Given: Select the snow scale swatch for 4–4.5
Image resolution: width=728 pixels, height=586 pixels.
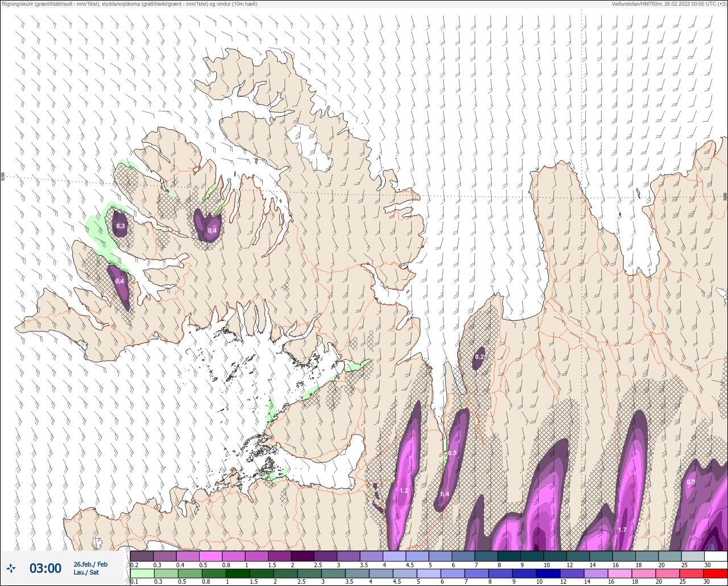Looking at the screenshot, I should click(x=394, y=556).
